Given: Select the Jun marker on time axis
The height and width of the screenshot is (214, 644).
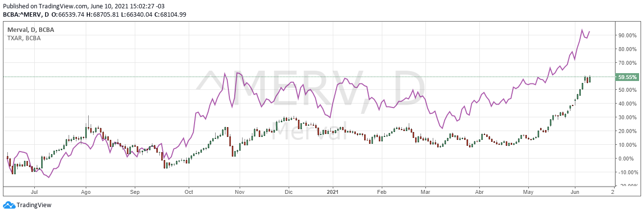Looking at the screenshot, I should [x=575, y=192].
